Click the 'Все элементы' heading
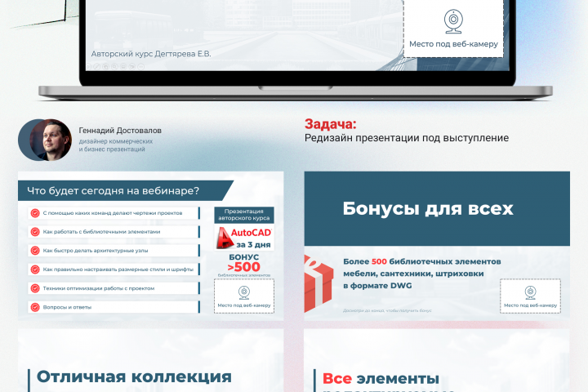Viewport: 588px width, 392px height. 381,379
